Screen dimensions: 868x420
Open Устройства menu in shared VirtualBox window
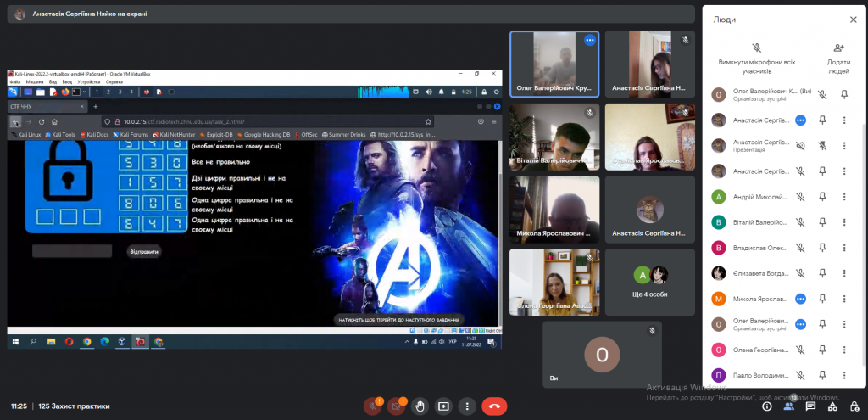pyautogui.click(x=89, y=82)
